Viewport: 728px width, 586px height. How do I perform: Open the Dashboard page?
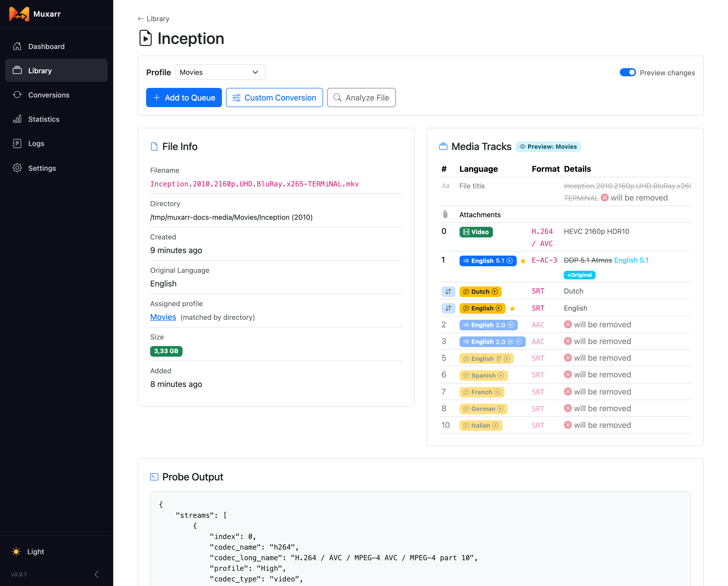tap(56, 46)
